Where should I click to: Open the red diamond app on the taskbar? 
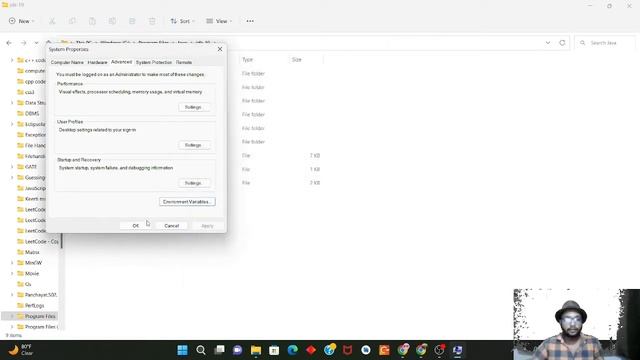pyautogui.click(x=311, y=350)
